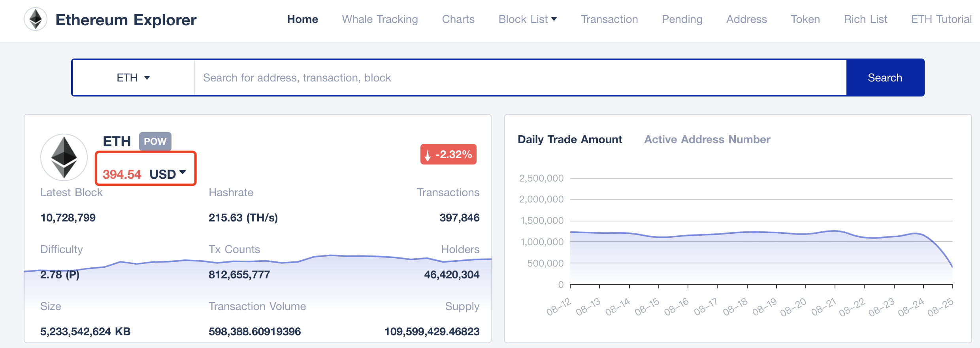Click size value 5,233,542,624 KB

point(85,331)
